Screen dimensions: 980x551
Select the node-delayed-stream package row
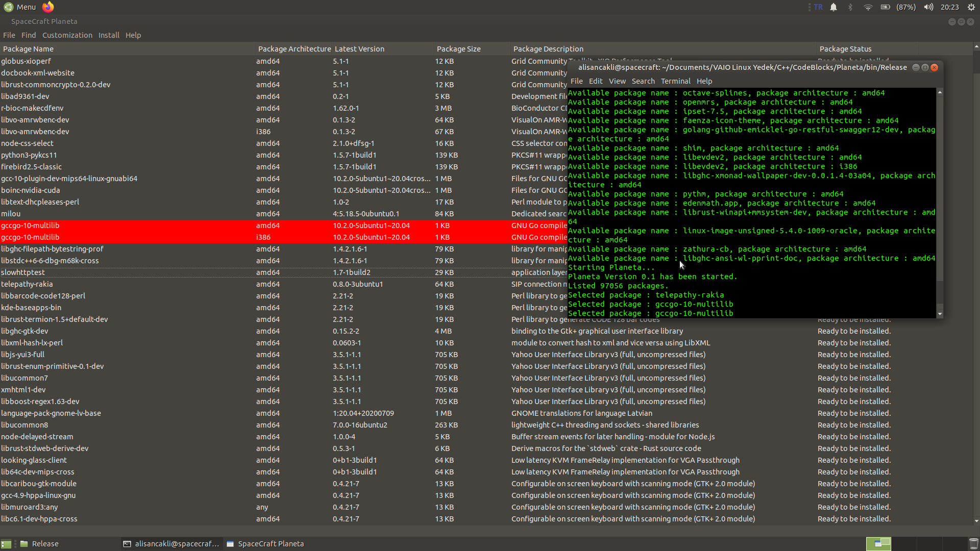[486, 437]
